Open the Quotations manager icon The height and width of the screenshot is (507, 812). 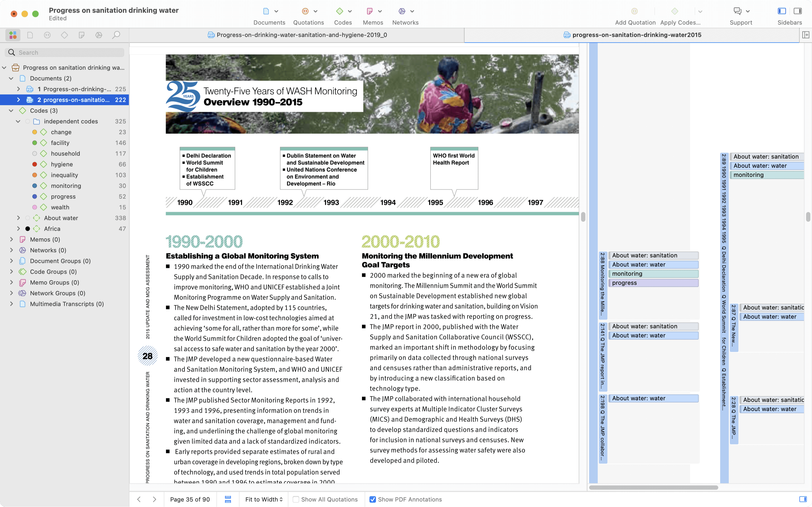(305, 11)
